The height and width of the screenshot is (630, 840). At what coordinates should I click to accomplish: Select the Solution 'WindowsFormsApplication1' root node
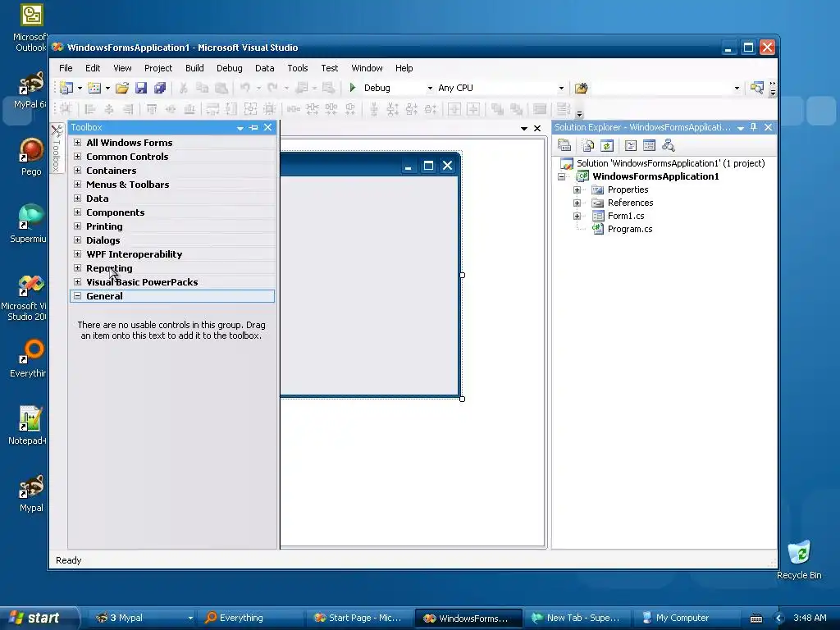pyautogui.click(x=670, y=163)
